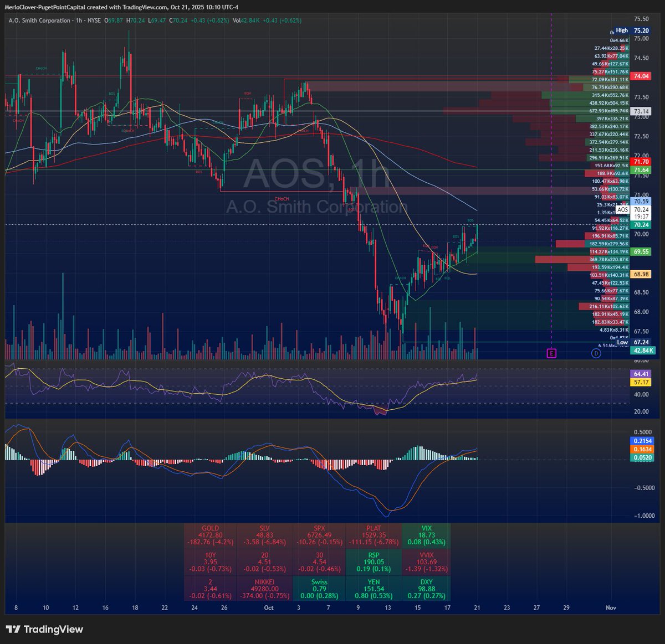Click the Nov label on time axis
This screenshot has width=665, height=644.
pyautogui.click(x=611, y=607)
